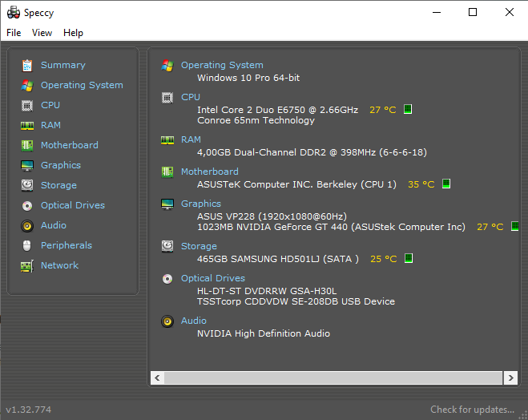528x420 pixels.
Task: Click the text Windows 10 Pro 64-bit
Action: 248,78
